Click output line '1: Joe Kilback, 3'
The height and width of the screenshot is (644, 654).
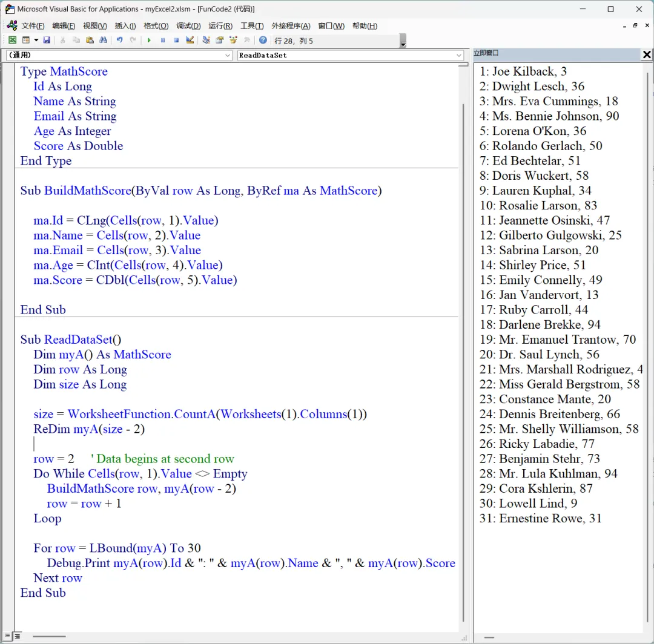(523, 71)
